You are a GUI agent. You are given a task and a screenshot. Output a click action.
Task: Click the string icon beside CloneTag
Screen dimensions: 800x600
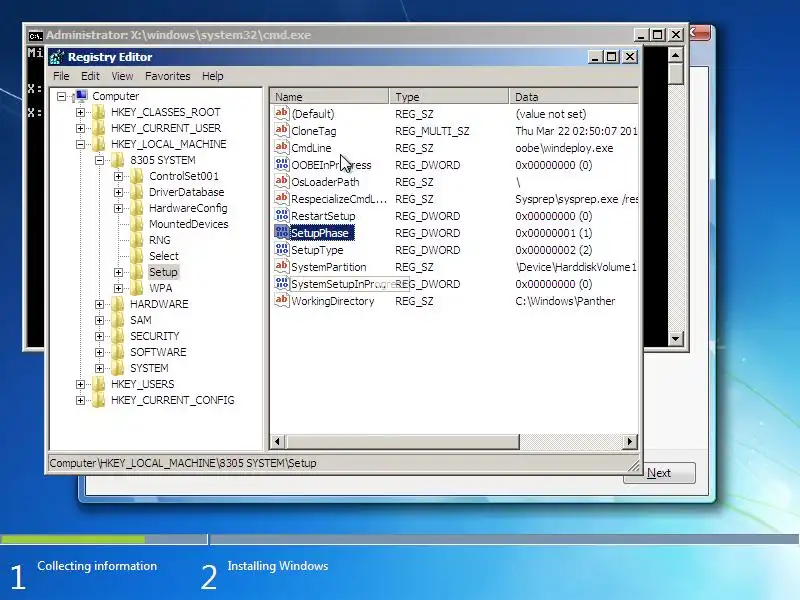(282, 131)
